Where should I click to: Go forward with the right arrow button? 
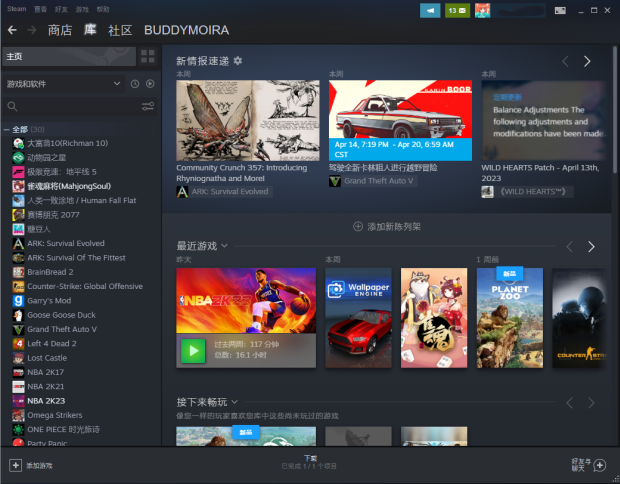pyautogui.click(x=32, y=30)
